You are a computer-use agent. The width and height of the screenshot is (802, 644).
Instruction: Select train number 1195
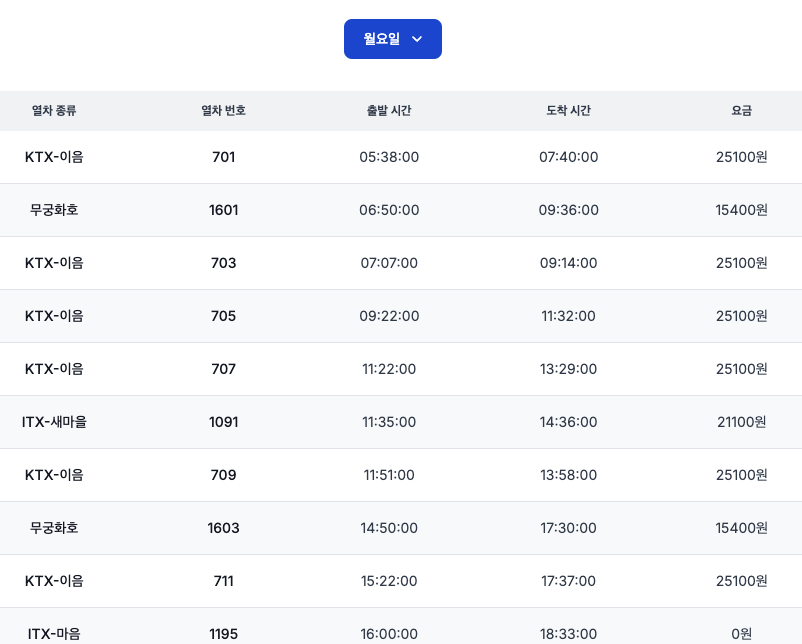point(224,634)
